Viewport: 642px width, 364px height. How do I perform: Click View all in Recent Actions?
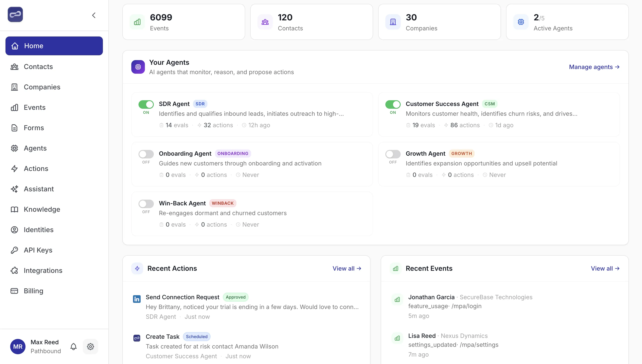click(x=347, y=268)
